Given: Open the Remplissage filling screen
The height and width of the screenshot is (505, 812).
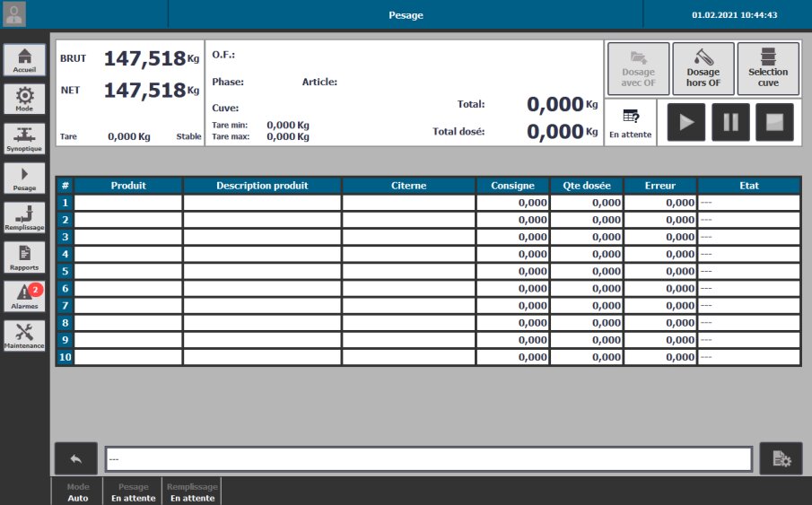Looking at the screenshot, I should pos(24,217).
